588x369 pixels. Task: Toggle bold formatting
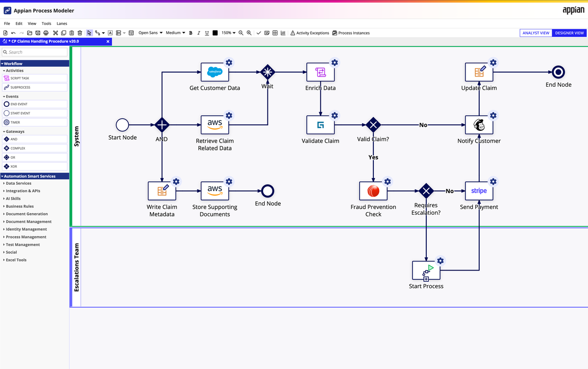click(191, 33)
